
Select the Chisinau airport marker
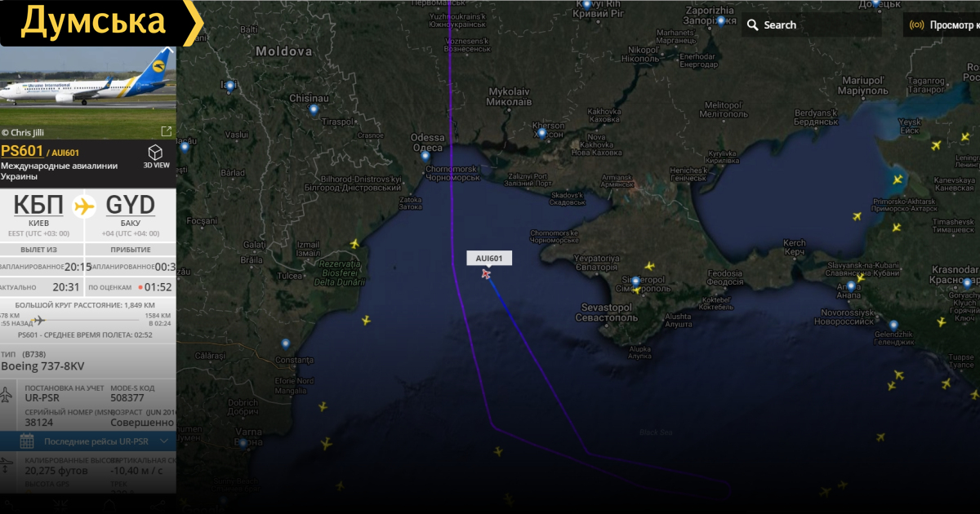click(x=314, y=109)
